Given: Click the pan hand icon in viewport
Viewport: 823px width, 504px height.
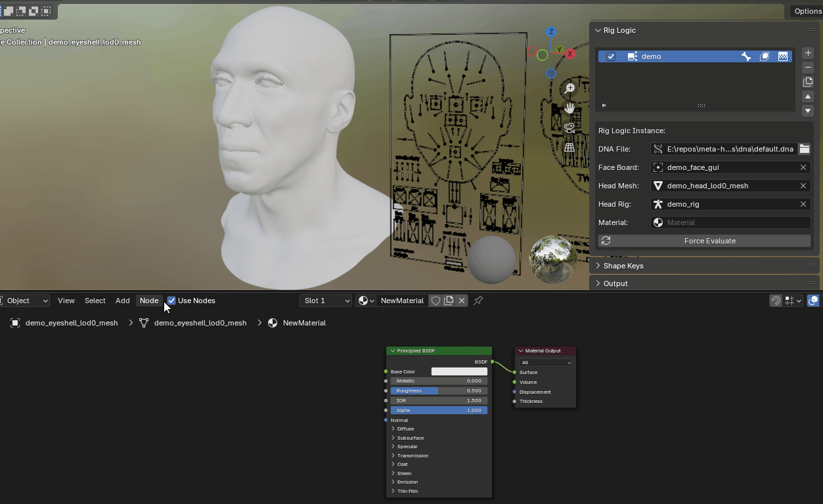Looking at the screenshot, I should click(569, 108).
